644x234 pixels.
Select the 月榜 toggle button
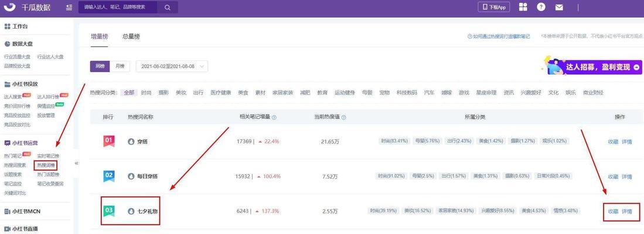[120, 66]
